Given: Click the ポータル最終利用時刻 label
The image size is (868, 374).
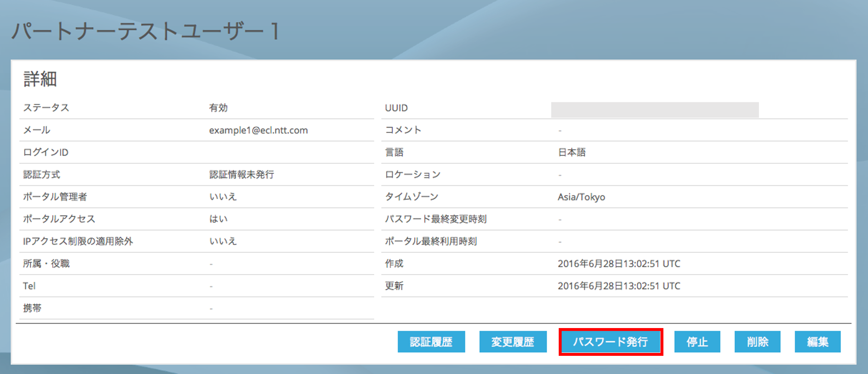Looking at the screenshot, I should pos(431,241).
